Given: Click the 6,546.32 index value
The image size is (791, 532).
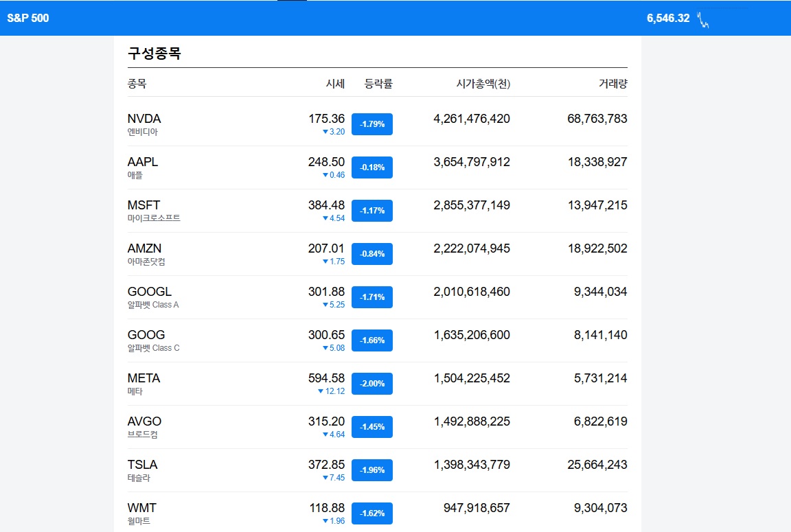Looking at the screenshot, I should point(668,18).
